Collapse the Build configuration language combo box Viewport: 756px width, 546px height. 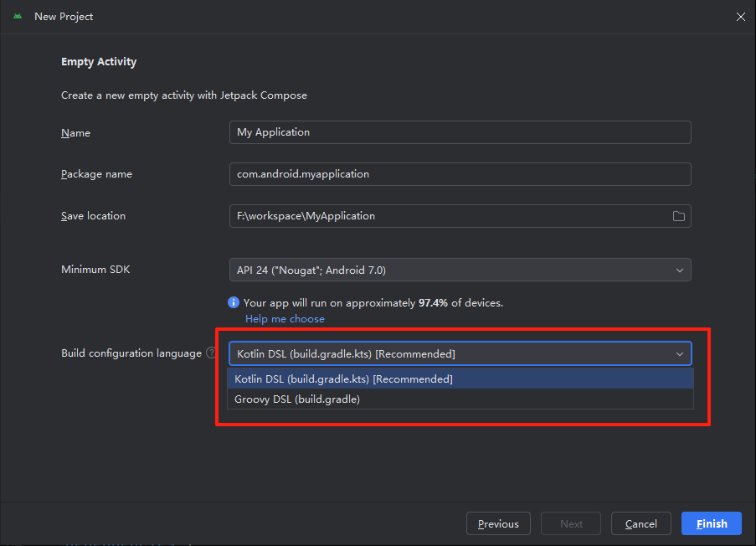click(x=460, y=353)
